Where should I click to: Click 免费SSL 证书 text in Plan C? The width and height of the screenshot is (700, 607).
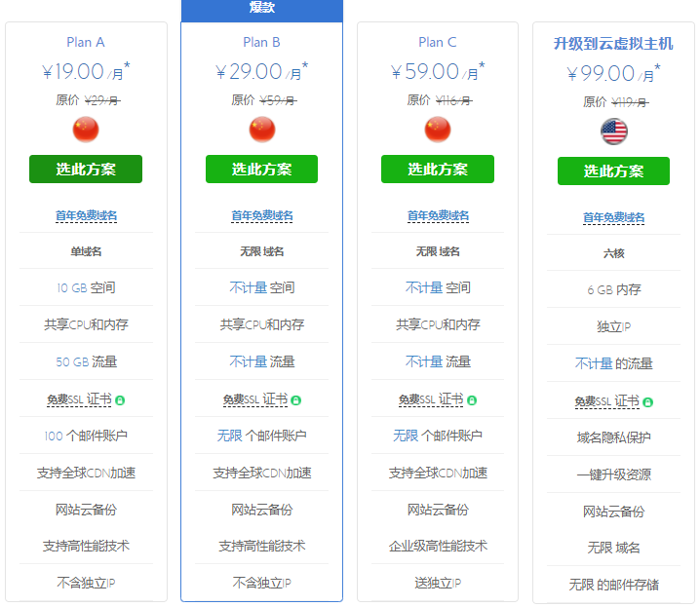pyautogui.click(x=431, y=399)
